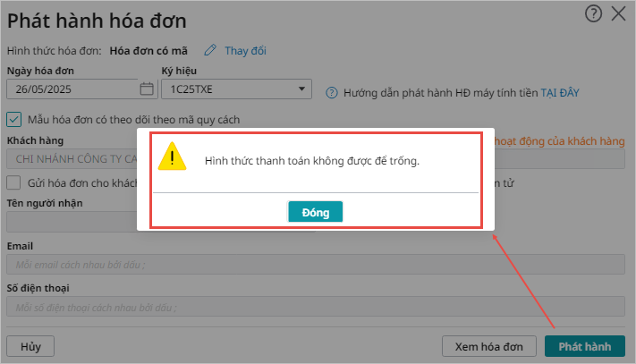This screenshot has height=364, width=636.
Task: Click the Hủy button
Action: point(30,347)
